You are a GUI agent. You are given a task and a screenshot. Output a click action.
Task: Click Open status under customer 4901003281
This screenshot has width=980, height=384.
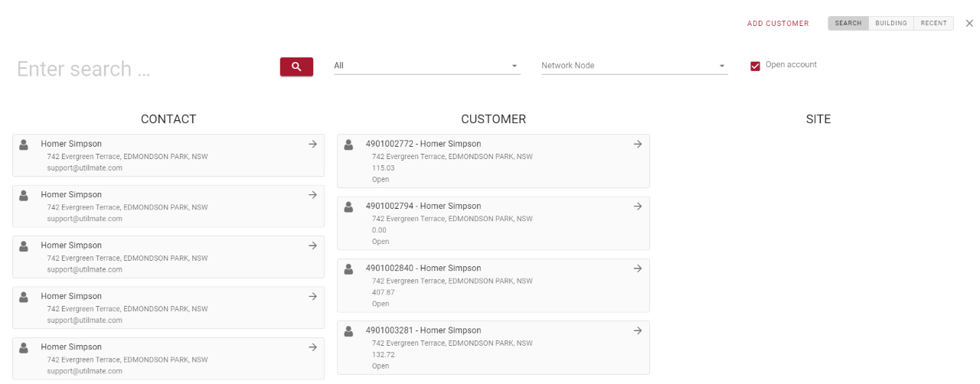click(x=381, y=366)
